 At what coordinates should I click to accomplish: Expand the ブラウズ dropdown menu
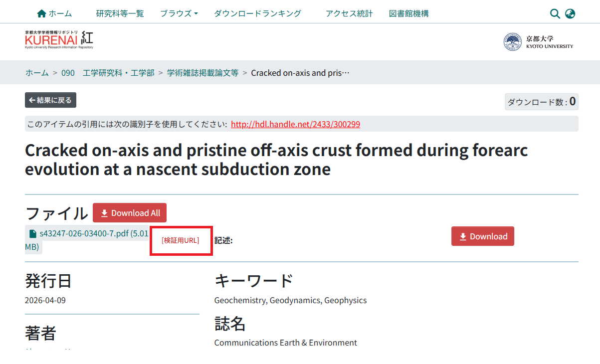tap(179, 13)
